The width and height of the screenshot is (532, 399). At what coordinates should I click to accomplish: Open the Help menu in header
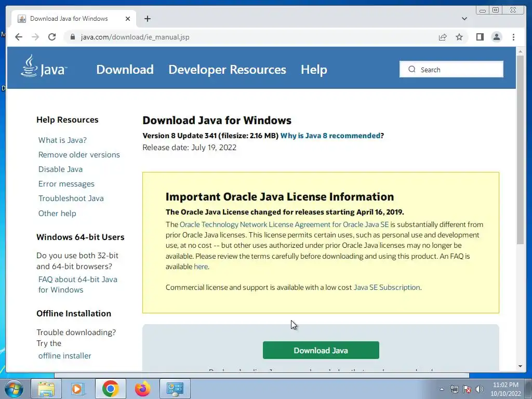[x=314, y=69]
